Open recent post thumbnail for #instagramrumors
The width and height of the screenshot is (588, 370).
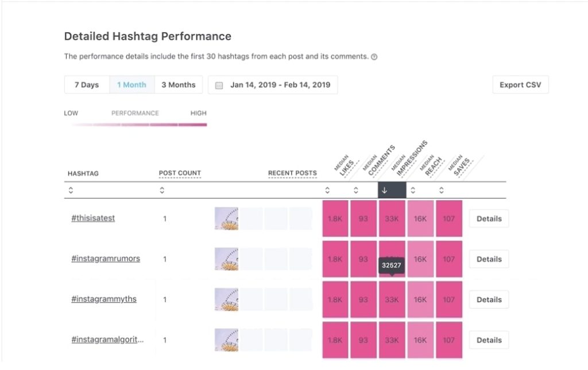(x=226, y=259)
